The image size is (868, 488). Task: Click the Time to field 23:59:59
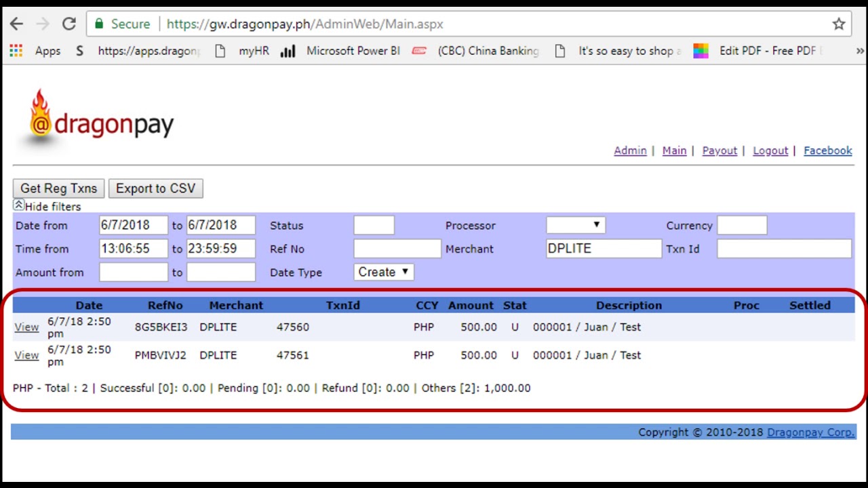click(221, 249)
